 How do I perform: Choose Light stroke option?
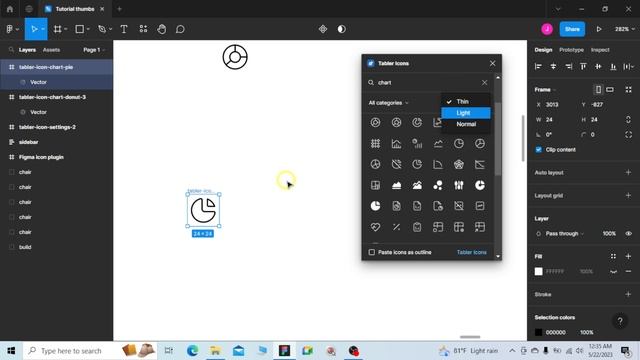click(x=466, y=113)
